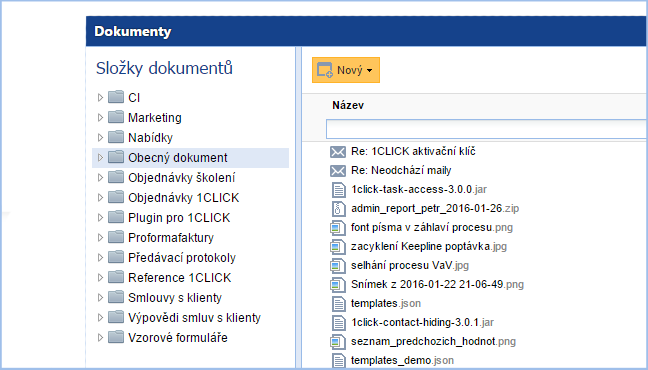This screenshot has height=370, width=648.
Task: Click the Název filter input field
Action: point(487,129)
